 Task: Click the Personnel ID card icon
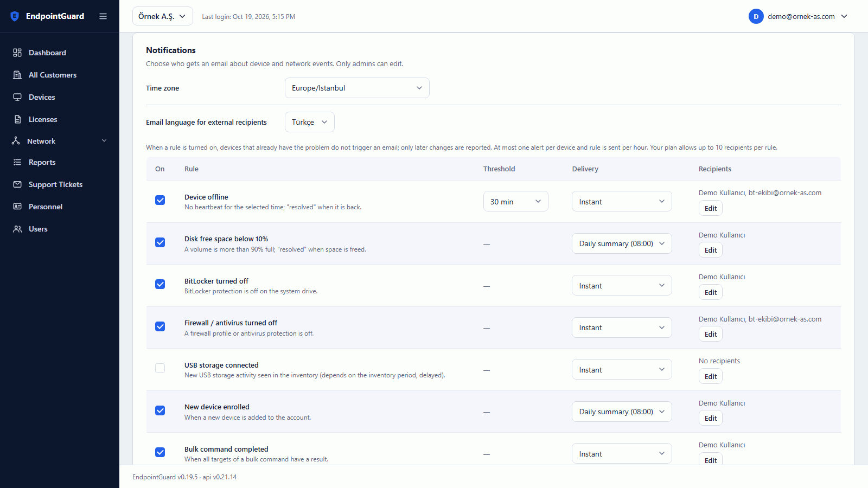click(x=17, y=207)
